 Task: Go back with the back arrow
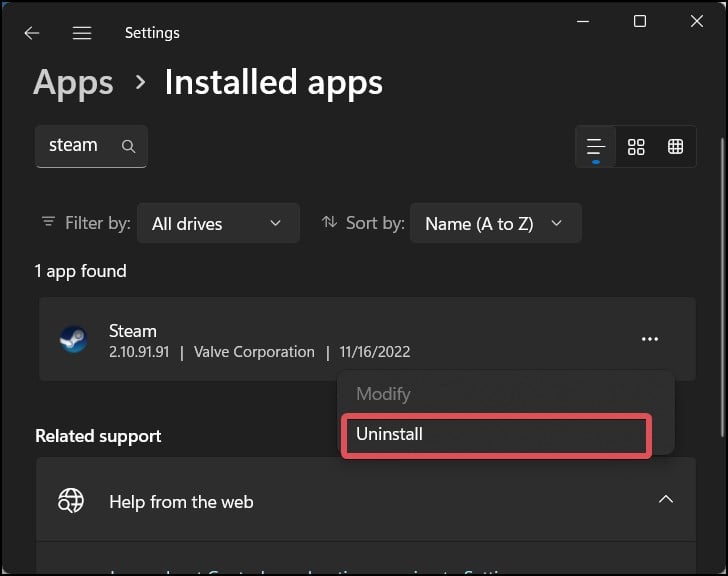point(32,33)
